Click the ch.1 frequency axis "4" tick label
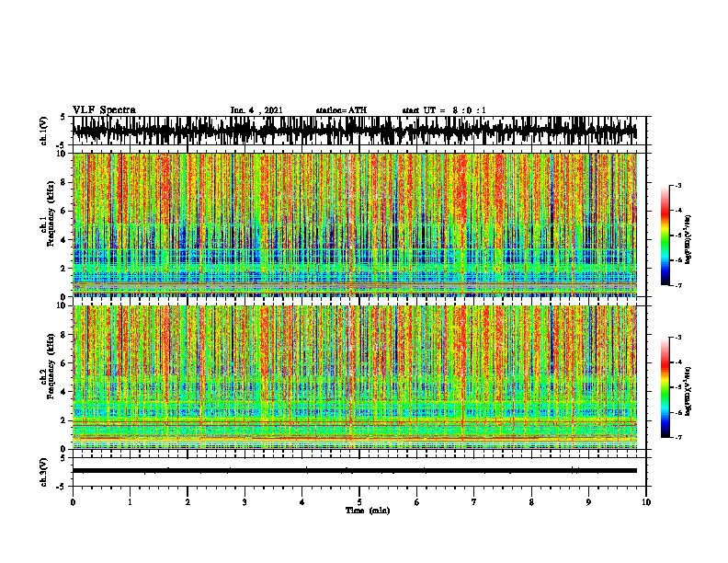728x563 pixels. (63, 240)
